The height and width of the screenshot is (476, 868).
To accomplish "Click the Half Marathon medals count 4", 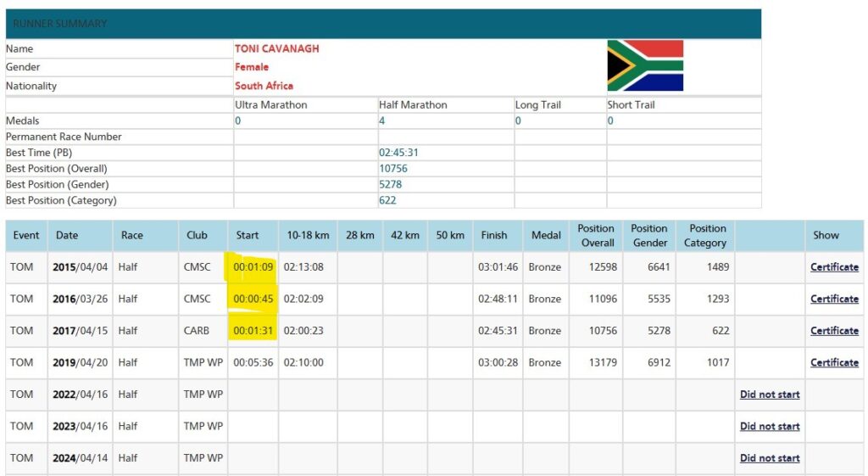I will click(382, 120).
